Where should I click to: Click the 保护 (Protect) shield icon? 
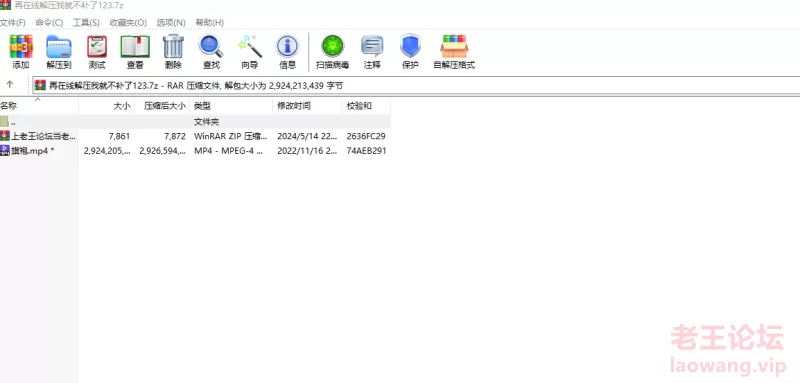410,46
